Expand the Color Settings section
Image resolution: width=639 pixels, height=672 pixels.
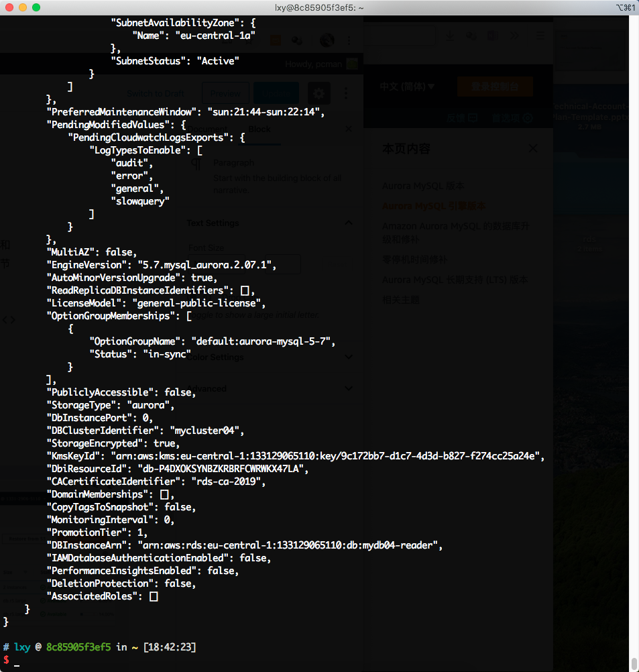click(x=348, y=357)
